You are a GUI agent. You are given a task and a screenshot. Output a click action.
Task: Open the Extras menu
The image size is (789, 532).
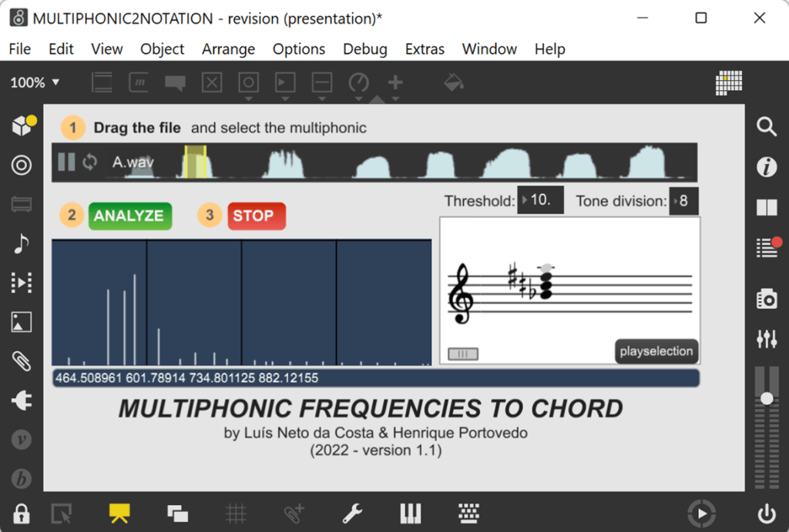tap(424, 49)
